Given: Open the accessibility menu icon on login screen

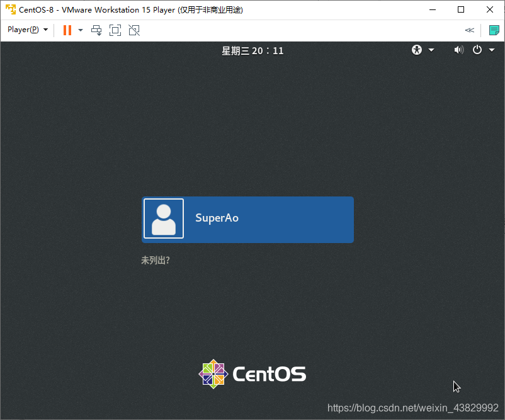Looking at the screenshot, I should (x=416, y=50).
